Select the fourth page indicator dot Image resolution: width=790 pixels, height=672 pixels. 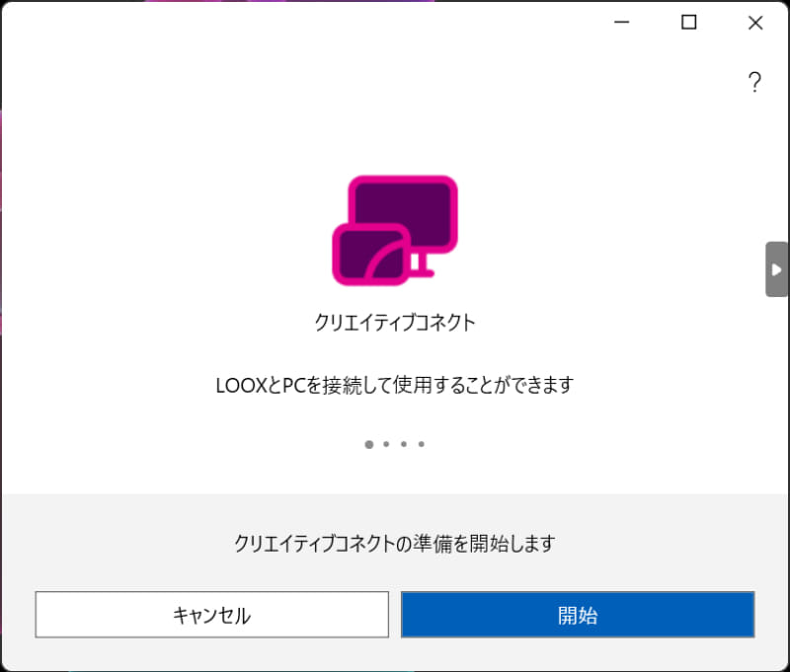[422, 444]
